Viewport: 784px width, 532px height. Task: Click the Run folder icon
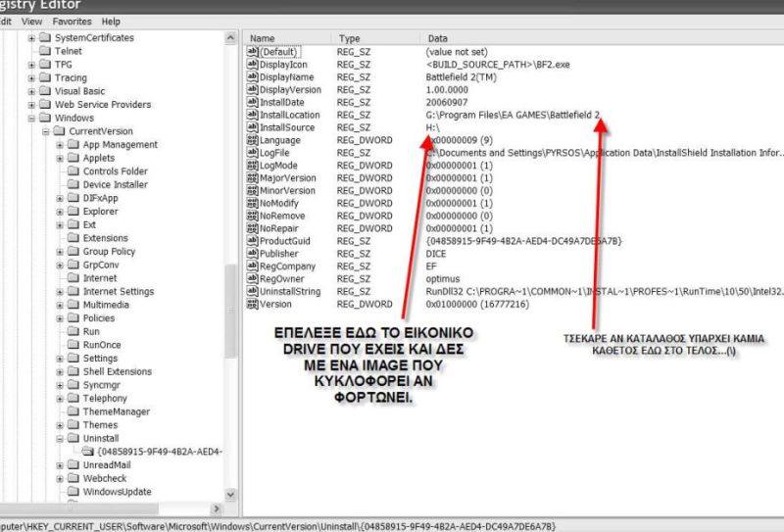73,331
